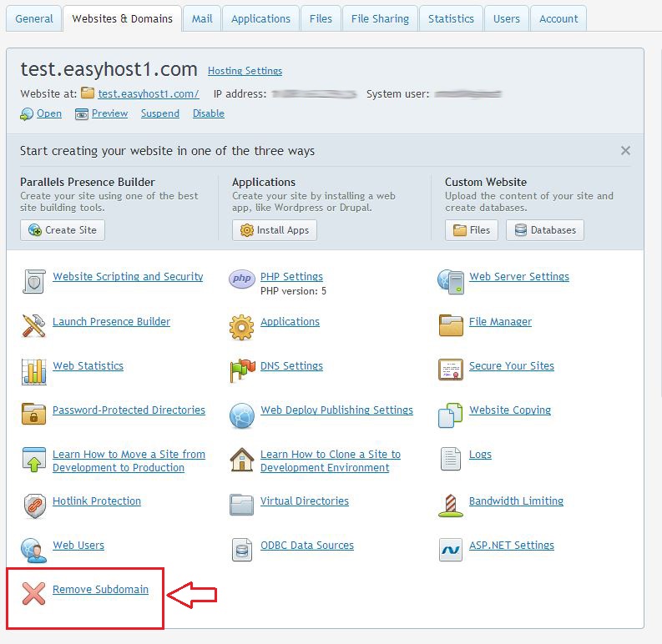Image resolution: width=662 pixels, height=644 pixels.
Task: Click the Applications gear icon in grid
Action: tap(241, 327)
